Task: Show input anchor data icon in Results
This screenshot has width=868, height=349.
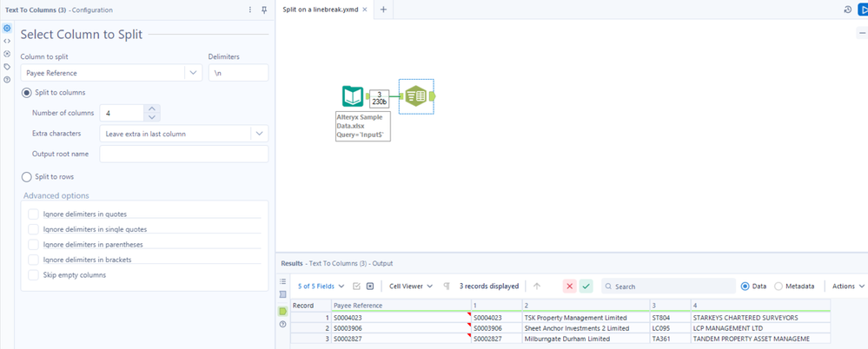Action: pos(283,294)
